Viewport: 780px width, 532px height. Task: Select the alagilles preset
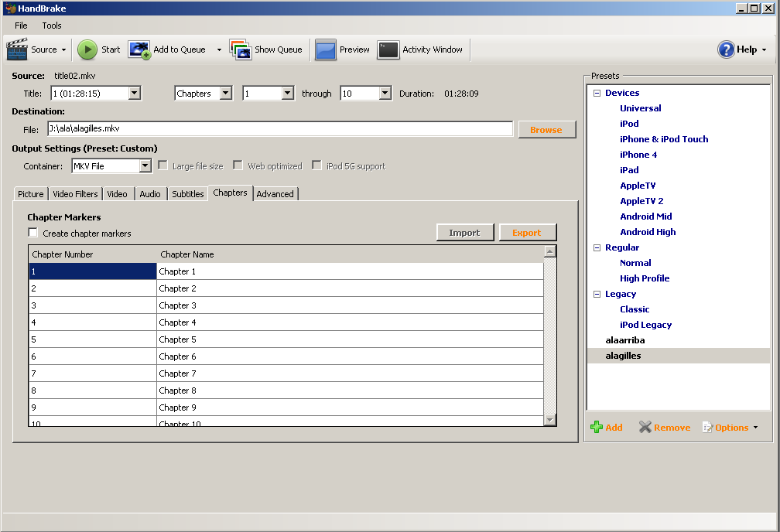click(624, 356)
